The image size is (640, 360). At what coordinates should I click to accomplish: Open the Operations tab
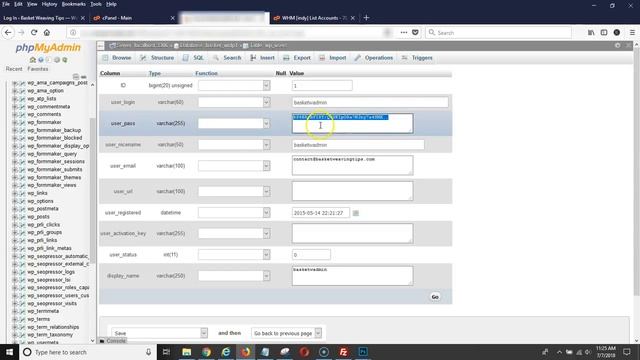[x=374, y=58]
